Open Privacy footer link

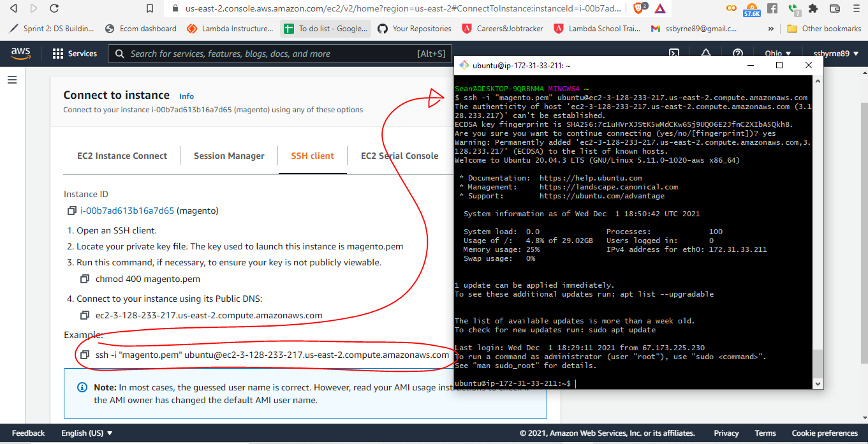[726, 433]
